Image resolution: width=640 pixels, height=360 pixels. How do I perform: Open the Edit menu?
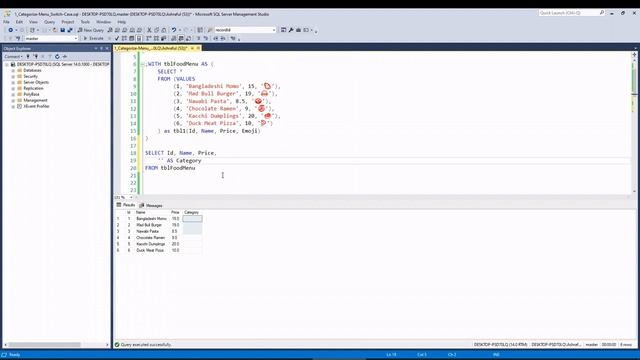coord(19,22)
